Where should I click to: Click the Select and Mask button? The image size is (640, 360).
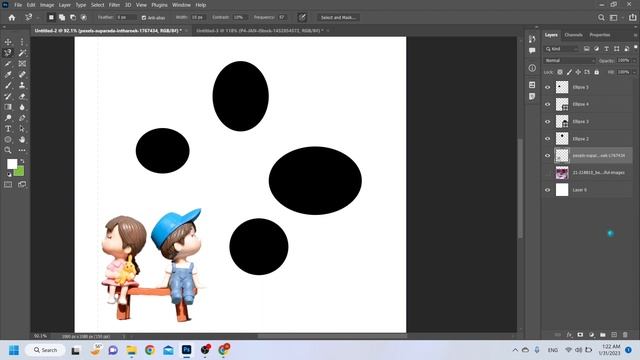338,18
